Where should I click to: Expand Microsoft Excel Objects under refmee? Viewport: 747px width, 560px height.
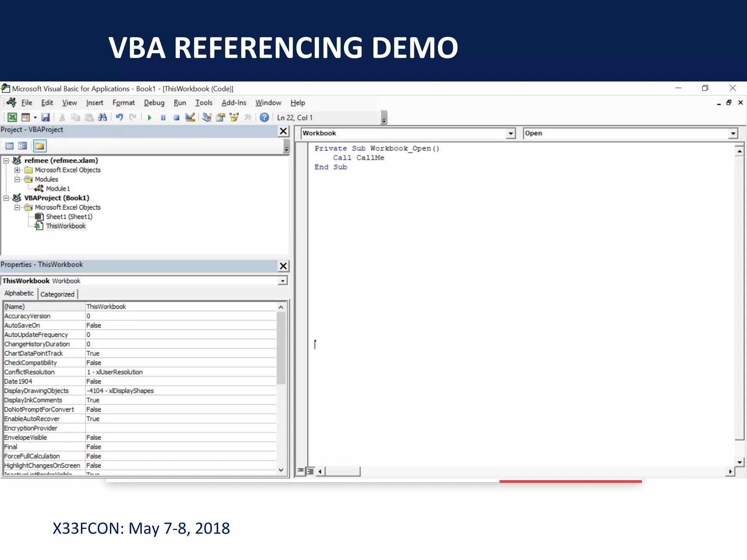pyautogui.click(x=17, y=170)
